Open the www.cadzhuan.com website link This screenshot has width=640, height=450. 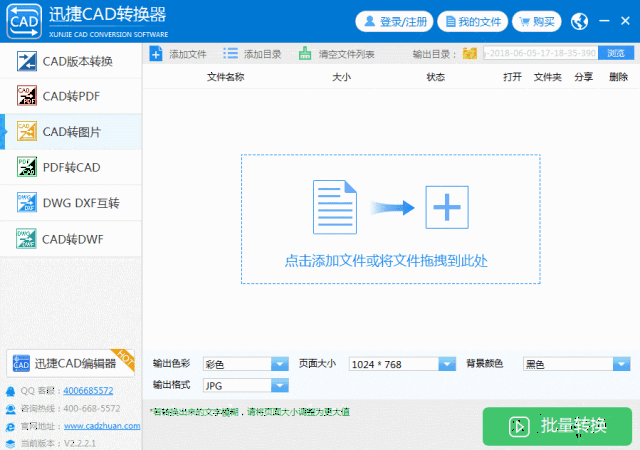click(x=102, y=425)
